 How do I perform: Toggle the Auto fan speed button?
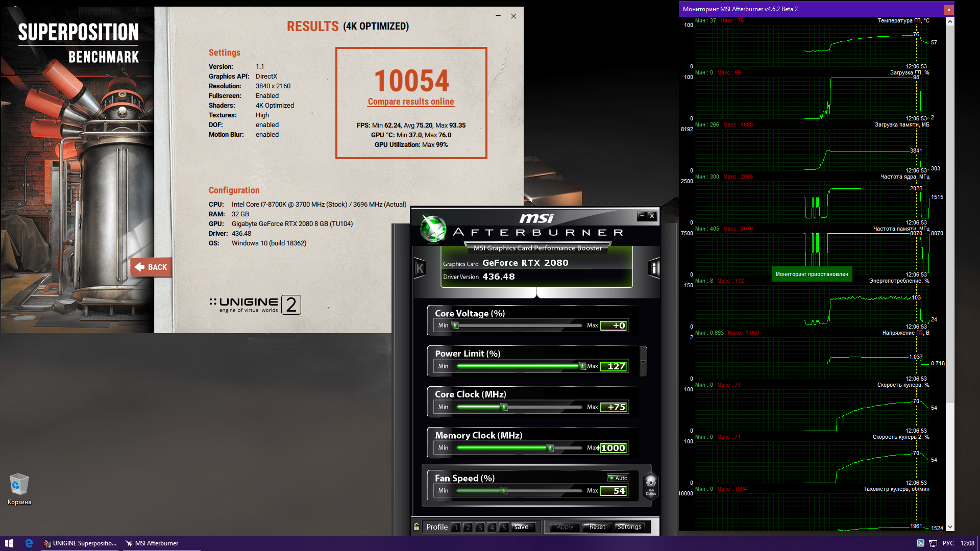(x=618, y=478)
